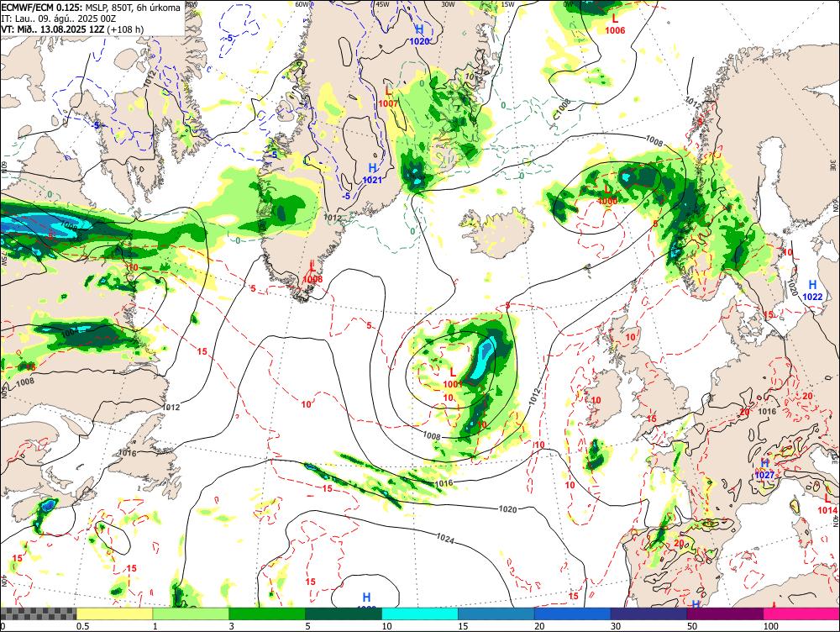Viewport: 840px width, 632px height.
Task: Click the high pressure label 'H 1020'
Action: click(419, 34)
